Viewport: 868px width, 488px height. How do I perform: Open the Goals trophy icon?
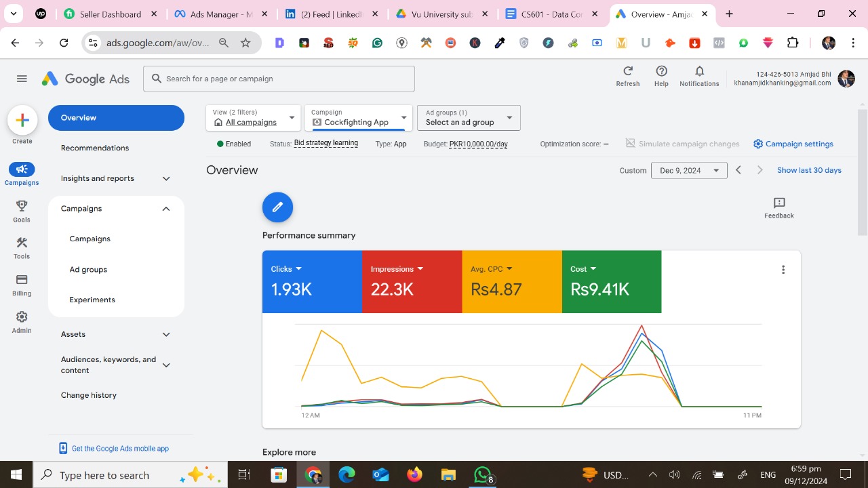click(x=22, y=207)
